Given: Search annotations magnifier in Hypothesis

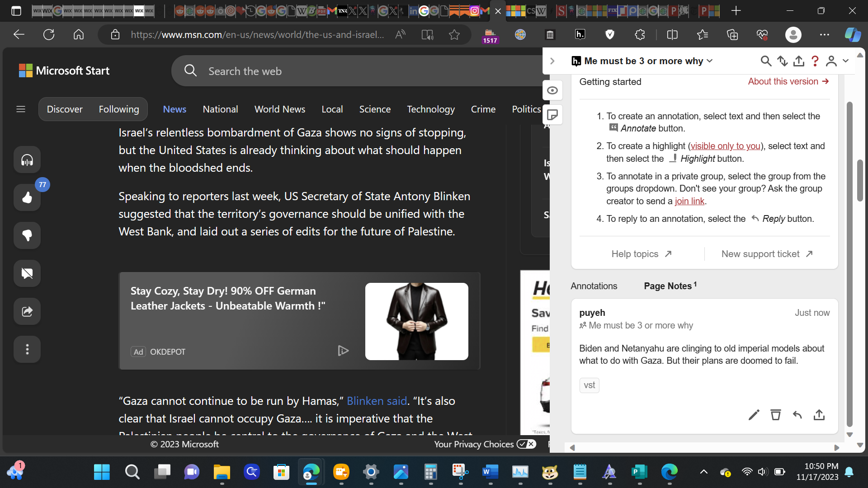Looking at the screenshot, I should tap(765, 61).
